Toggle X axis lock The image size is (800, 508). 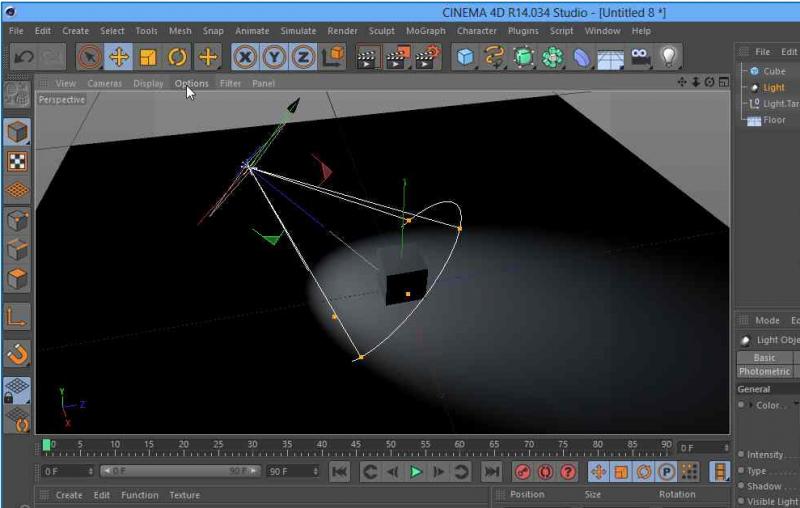point(245,57)
